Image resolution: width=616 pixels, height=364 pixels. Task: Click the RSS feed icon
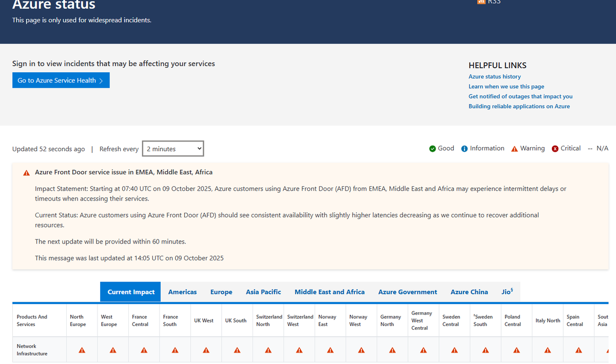pos(481,2)
